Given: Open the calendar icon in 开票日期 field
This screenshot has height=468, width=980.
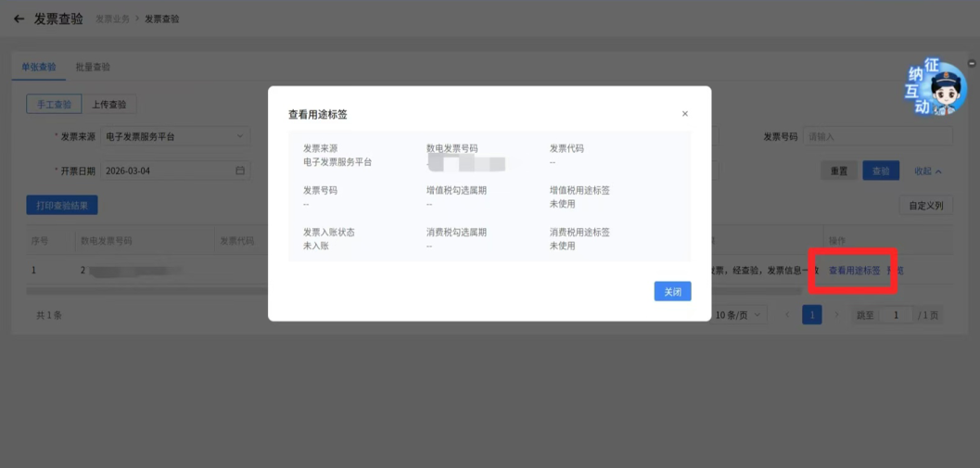Looking at the screenshot, I should click(240, 171).
